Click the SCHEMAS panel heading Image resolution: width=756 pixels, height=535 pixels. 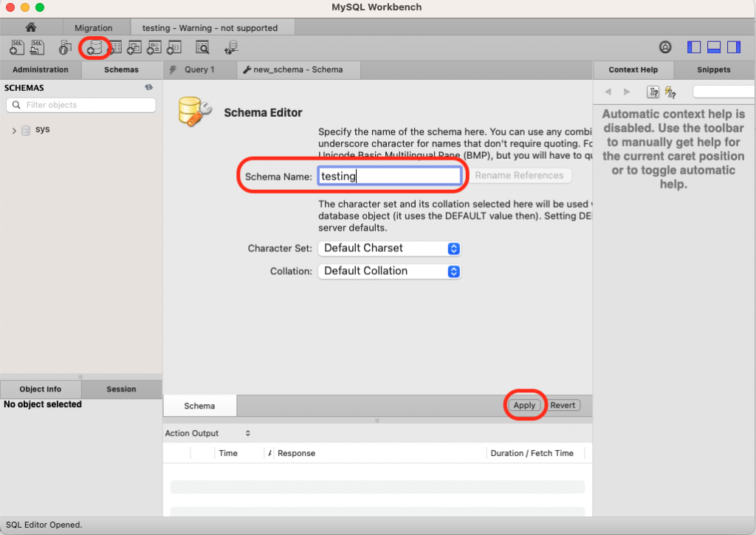click(24, 88)
